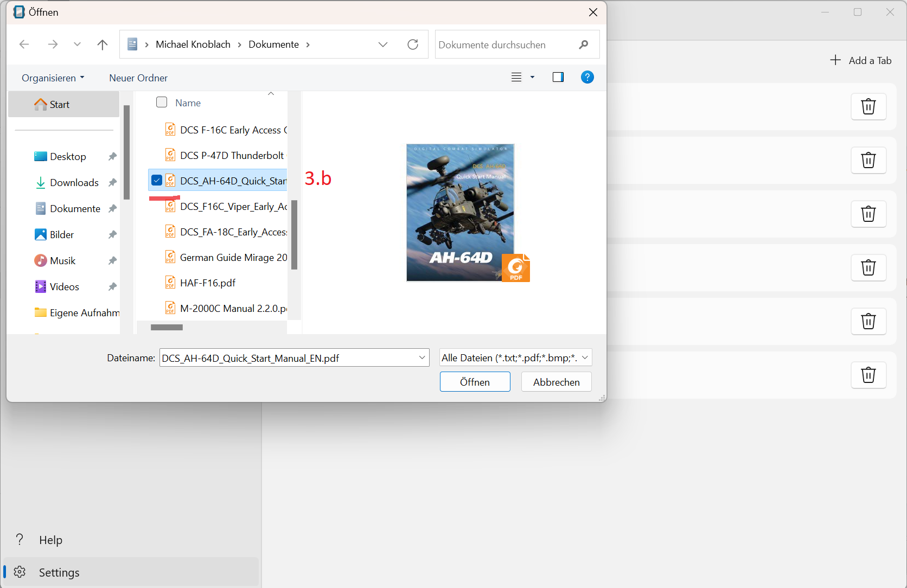Viewport: 907px width, 588px height.
Task: Tick the select-all checkbox beside Name
Action: (162, 102)
